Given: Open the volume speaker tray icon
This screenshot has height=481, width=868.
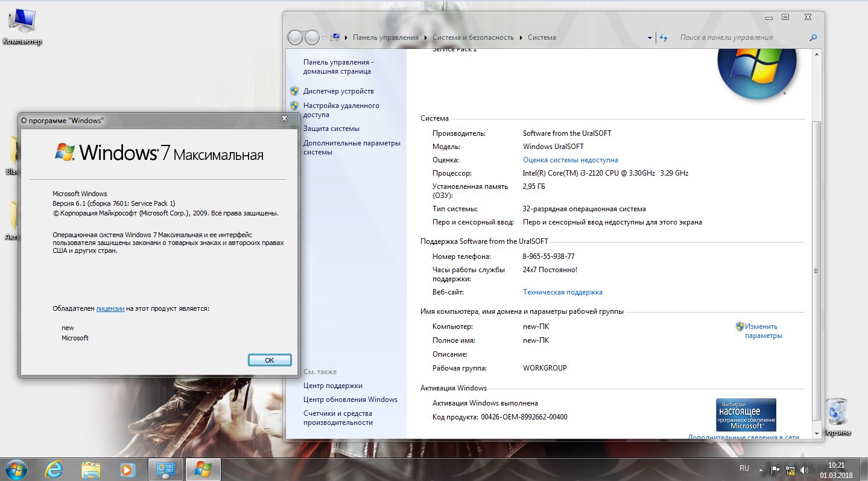Looking at the screenshot, I should pyautogui.click(x=803, y=470).
